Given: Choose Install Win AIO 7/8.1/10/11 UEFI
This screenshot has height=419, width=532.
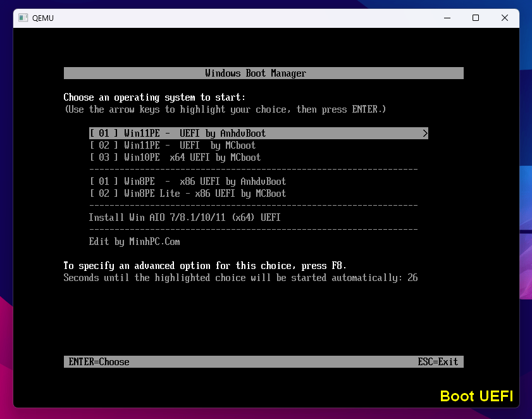Looking at the screenshot, I should [185, 217].
